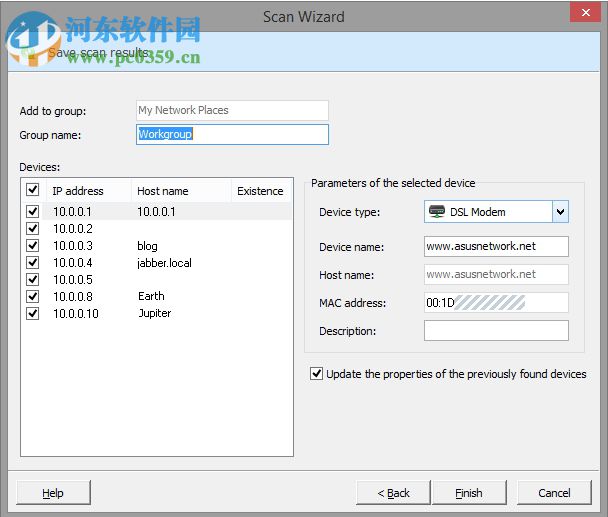Click the Group name field with Workgroup
This screenshot has height=517, width=608.
coord(232,134)
